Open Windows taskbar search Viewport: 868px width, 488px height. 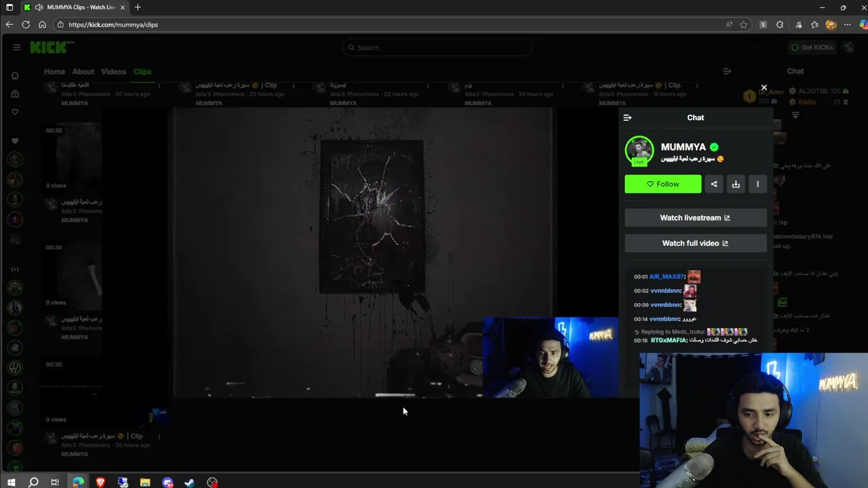point(33,483)
